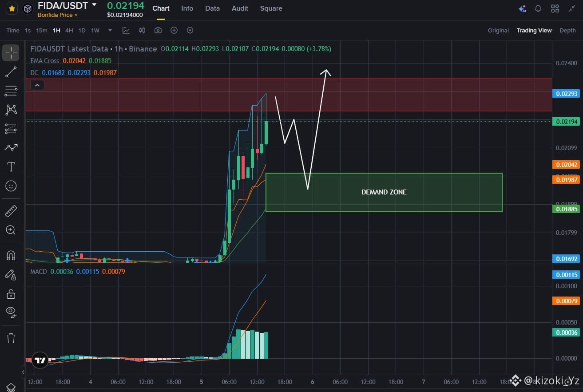583x392 pixels.
Task: Select the 15m time interval
Action: click(x=42, y=30)
